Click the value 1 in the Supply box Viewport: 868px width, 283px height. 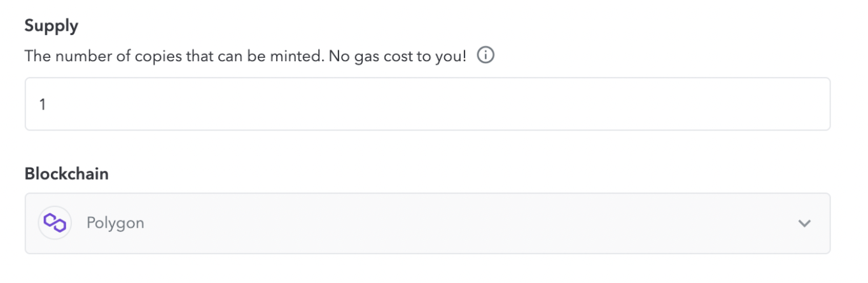coord(42,105)
